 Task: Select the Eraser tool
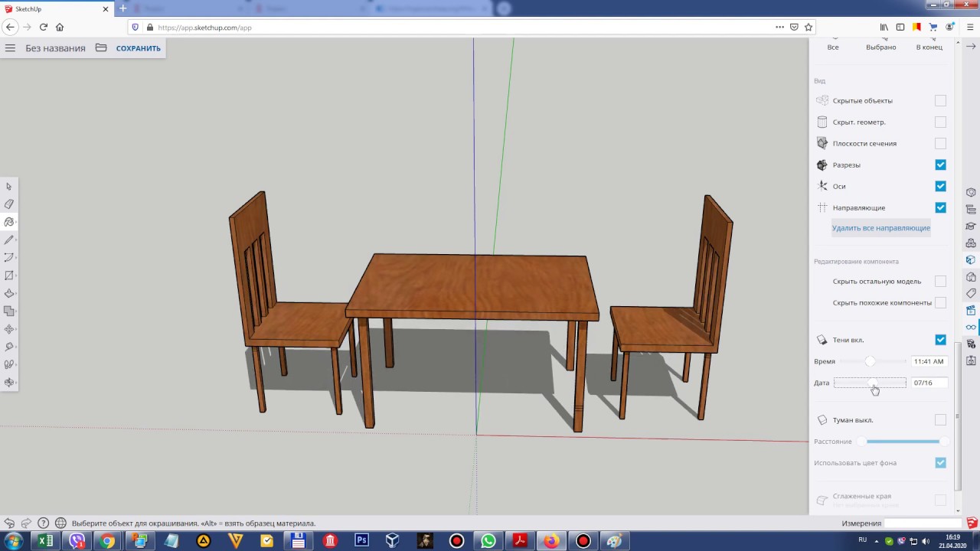(9, 204)
